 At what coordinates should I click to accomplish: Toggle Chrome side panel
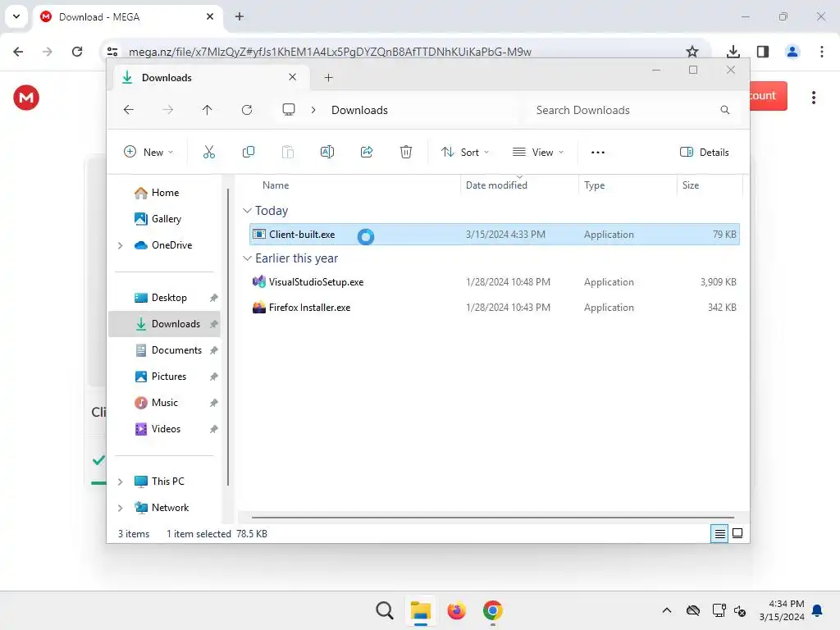tap(763, 52)
